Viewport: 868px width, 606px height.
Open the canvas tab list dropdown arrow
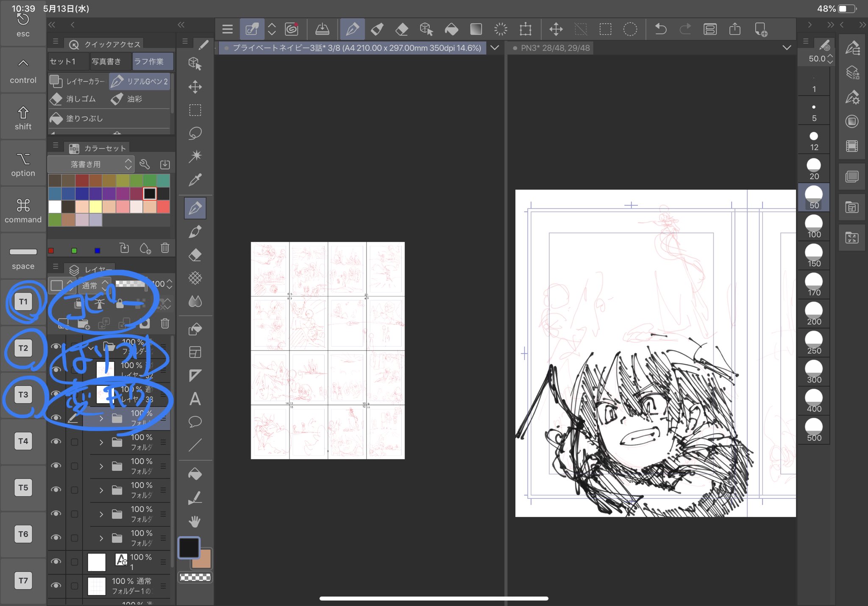[495, 48]
